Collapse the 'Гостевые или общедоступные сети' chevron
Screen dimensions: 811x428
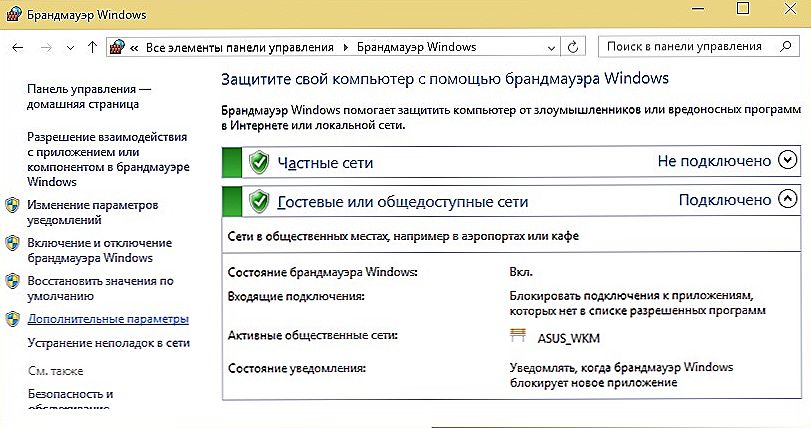[x=787, y=199]
